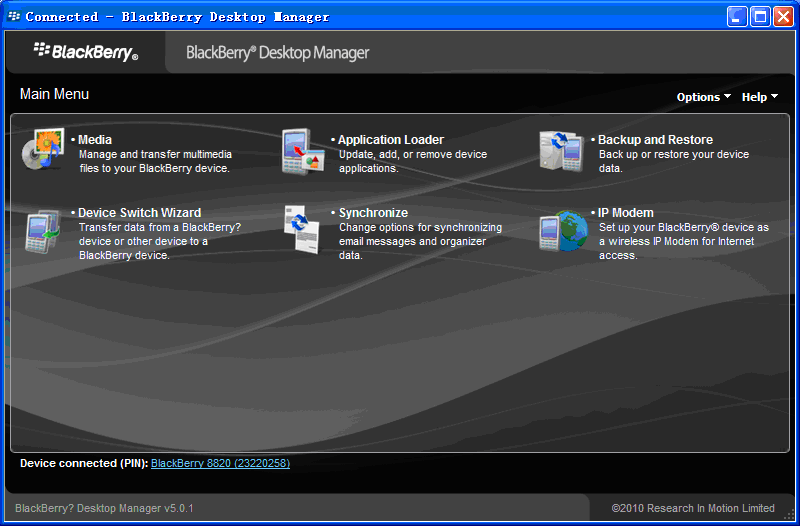Click the BlackBerry logo in the header
800x526 pixels.
[x=86, y=52]
